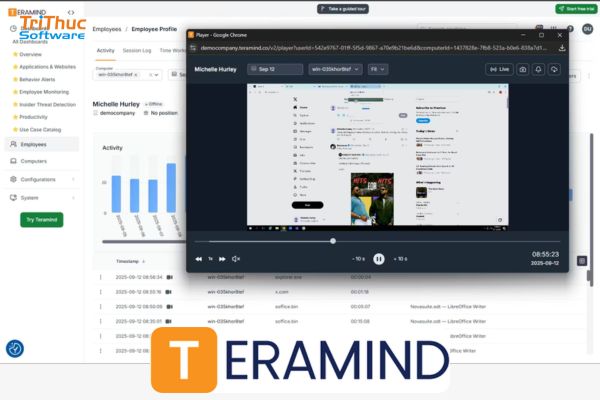Take a snapshot with the camera icon
This screenshot has height=400, width=600.
[522, 70]
